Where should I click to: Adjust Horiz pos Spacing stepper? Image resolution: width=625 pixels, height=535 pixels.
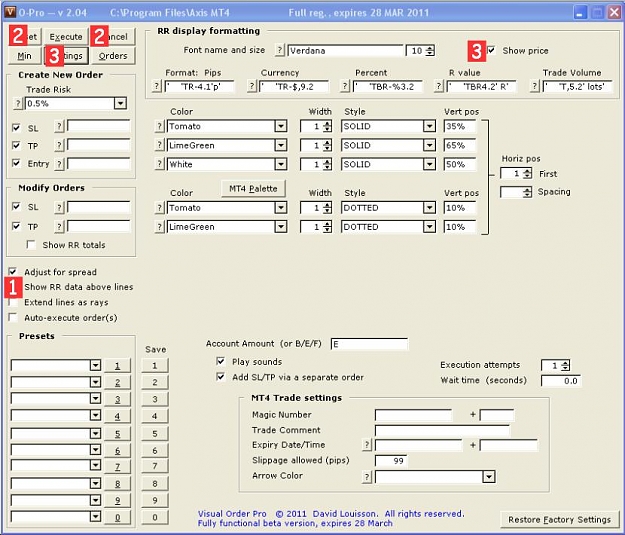click(x=527, y=192)
